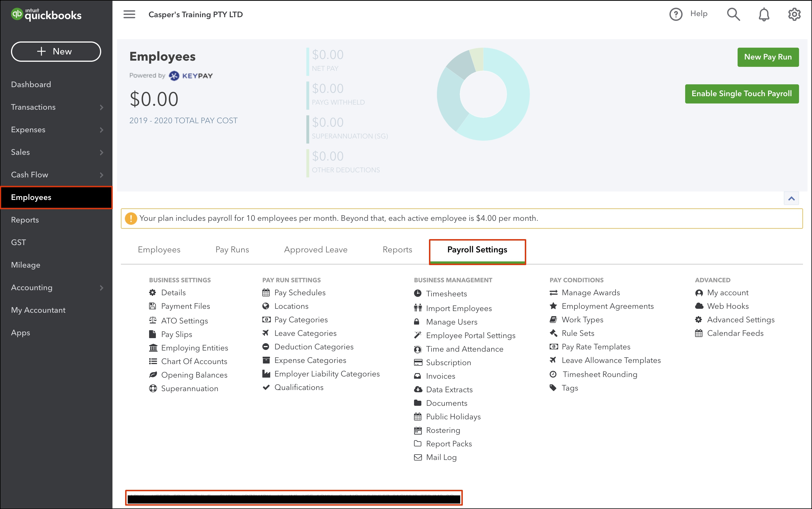Viewport: 812px width, 509px height.
Task: Expand the Cash Flow sidebar submenu
Action: (101, 175)
